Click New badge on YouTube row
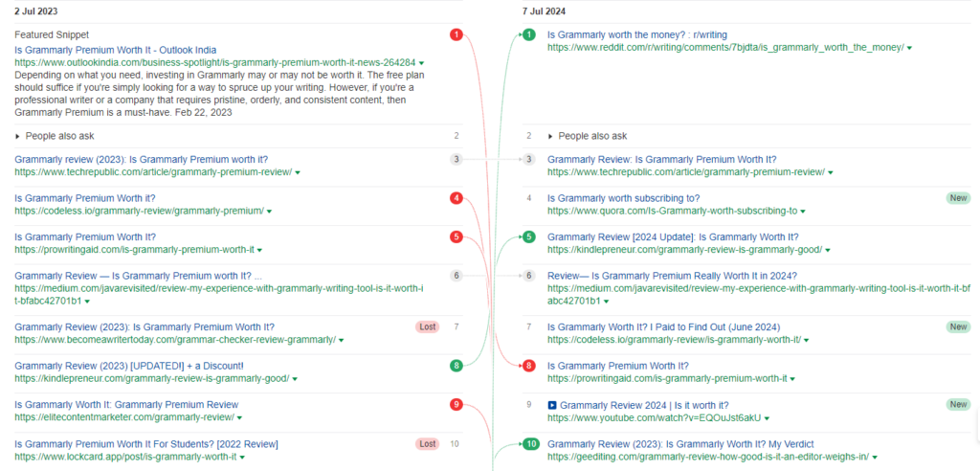 pyautogui.click(x=958, y=405)
